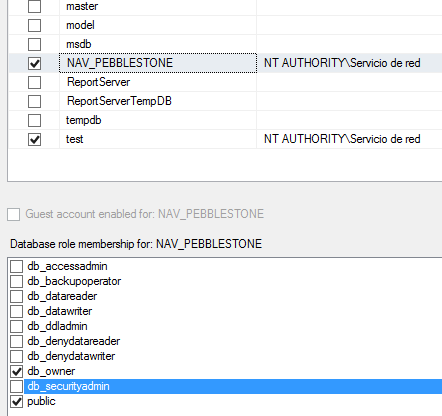Screen dimensions: 442x416
Task: Enable the db_backupoperator role checkbox
Action: 16,281
